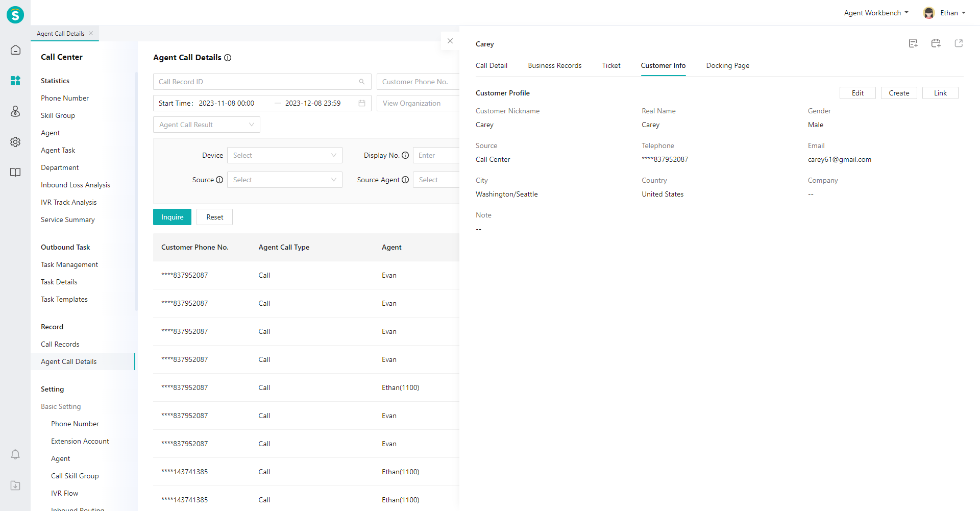Screen dimensions: 980x511
Task: Open the home icon in left rail
Action: coord(15,50)
